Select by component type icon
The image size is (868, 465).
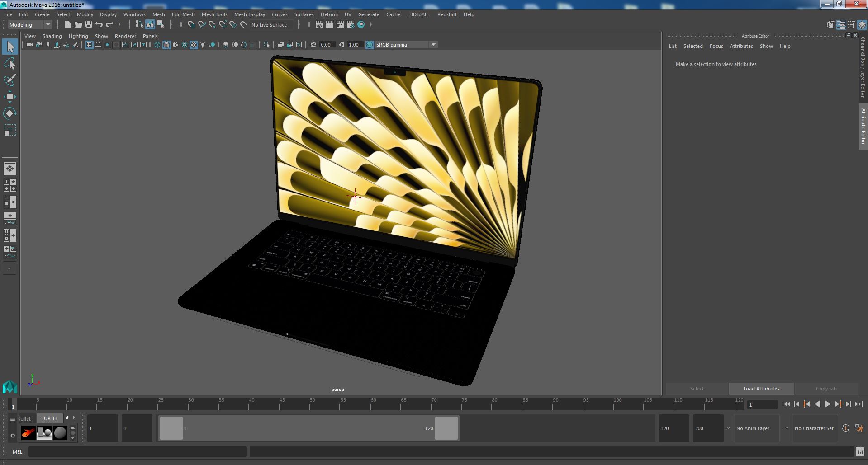coord(161,25)
